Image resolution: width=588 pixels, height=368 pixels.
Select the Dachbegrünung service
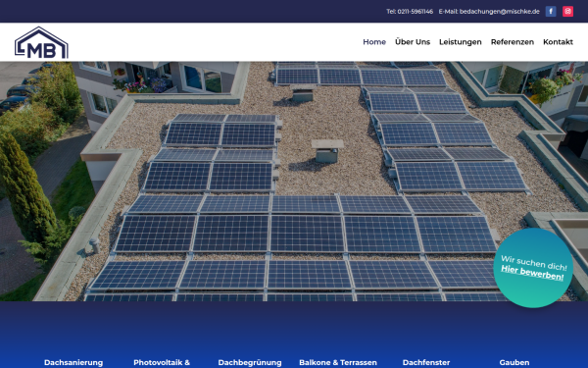pyautogui.click(x=250, y=363)
